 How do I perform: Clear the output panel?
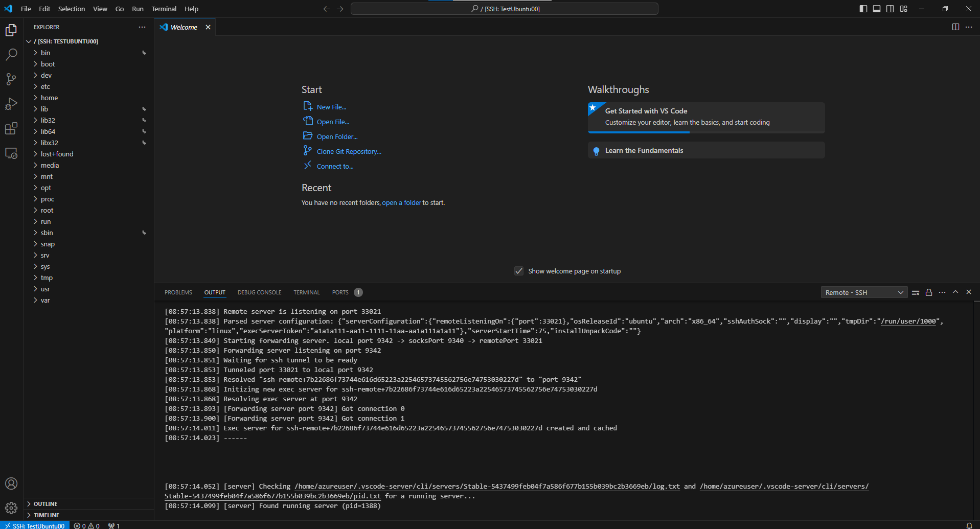coord(916,292)
